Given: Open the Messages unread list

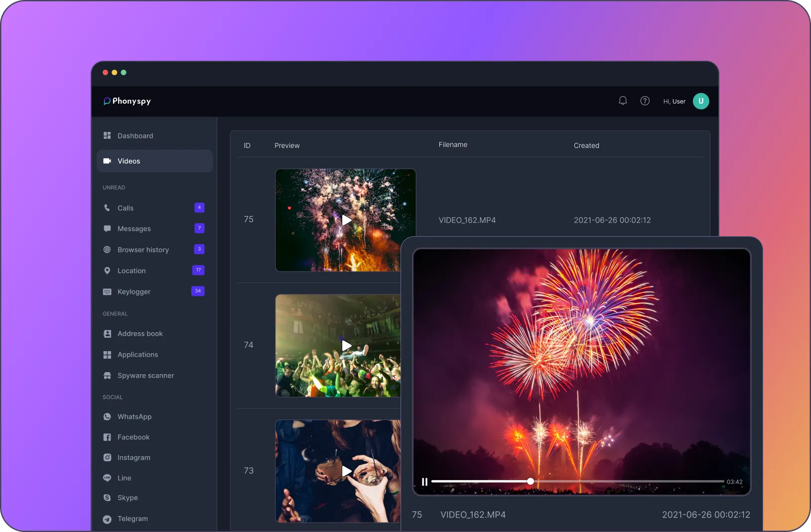Looking at the screenshot, I should point(134,229).
